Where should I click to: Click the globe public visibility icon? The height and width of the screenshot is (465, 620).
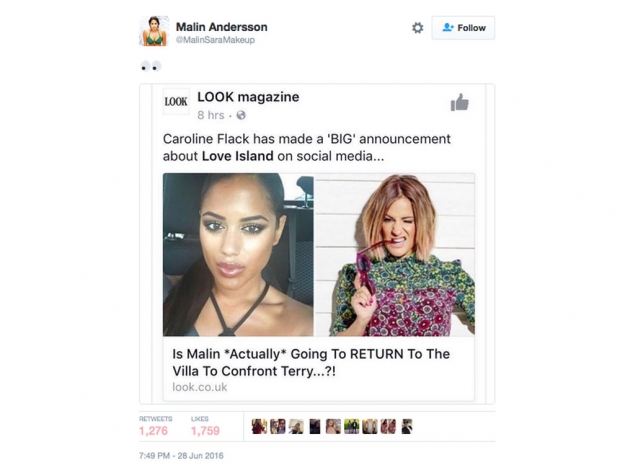[241, 115]
